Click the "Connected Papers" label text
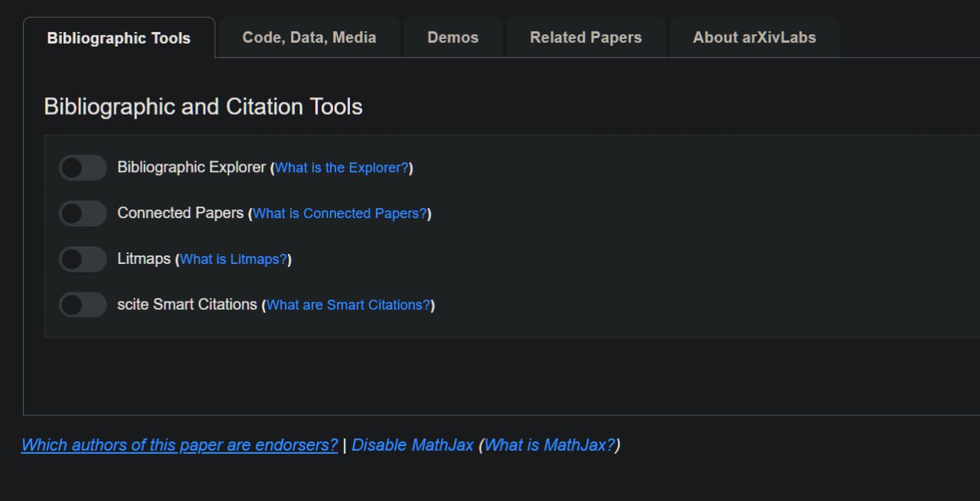Viewport: 980px width, 501px height. (x=180, y=213)
